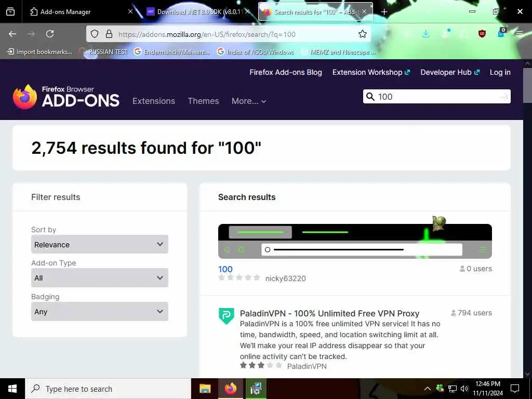This screenshot has width=532, height=399.
Task: Close the Download .NET 8.0 SDK tab
Action: coord(248,11)
